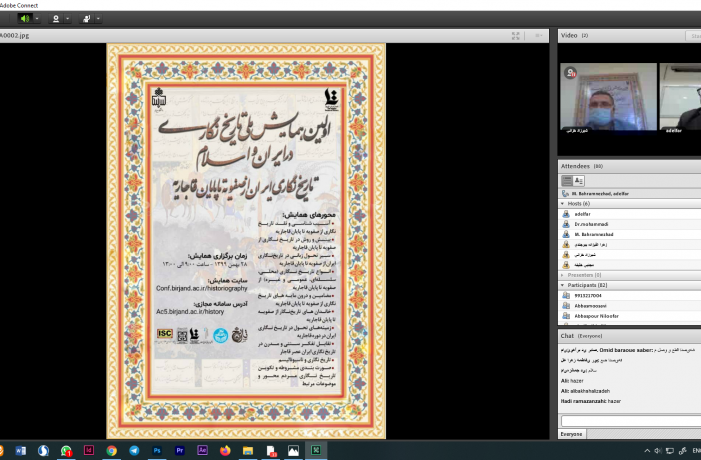Click the microphone status icon on video
This screenshot has height=460, width=701.
coord(570,73)
